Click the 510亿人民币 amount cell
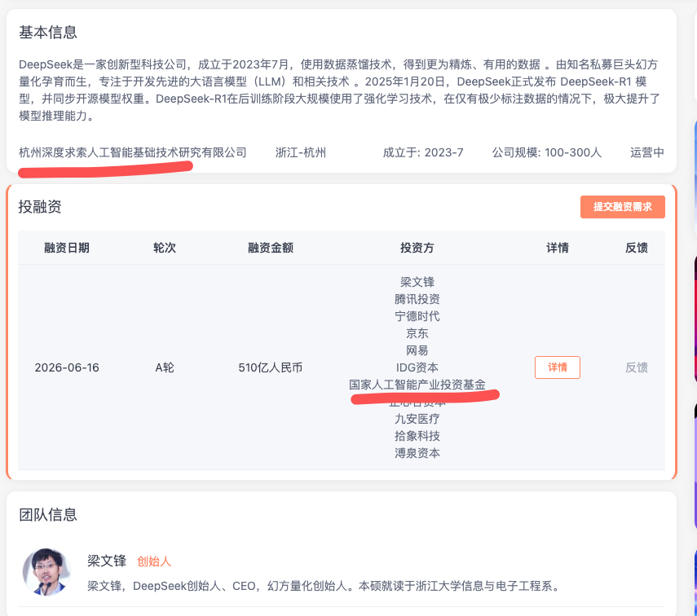 tap(271, 367)
